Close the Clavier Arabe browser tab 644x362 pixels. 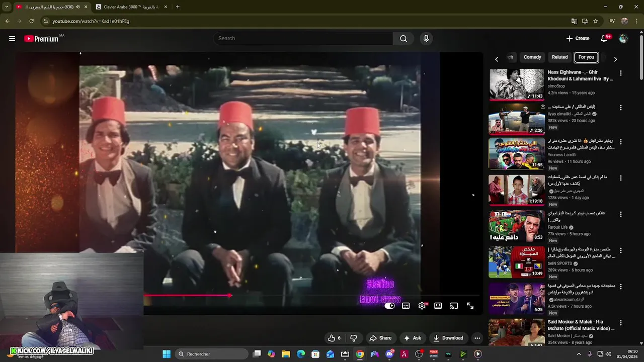166,7
